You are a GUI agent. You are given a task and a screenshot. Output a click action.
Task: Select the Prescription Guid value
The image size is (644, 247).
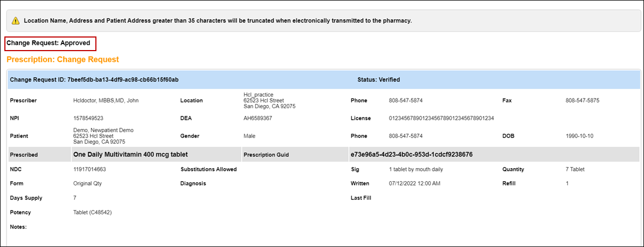pyautogui.click(x=411, y=155)
